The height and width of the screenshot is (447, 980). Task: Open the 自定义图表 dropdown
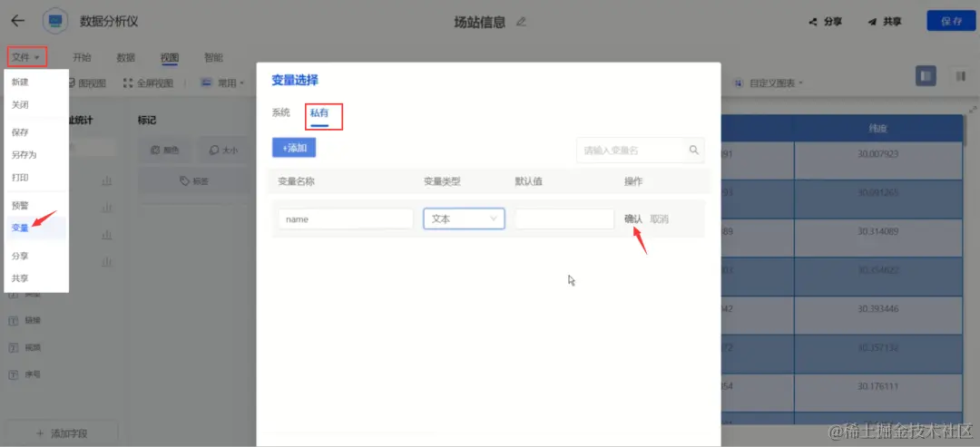(769, 83)
